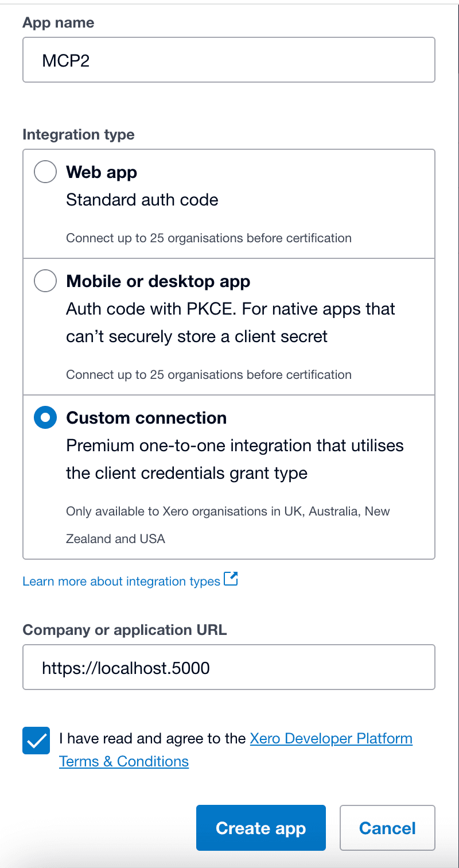This screenshot has height=868, width=459.
Task: Choose the Mobile or desktop app radio
Action: 45,281
